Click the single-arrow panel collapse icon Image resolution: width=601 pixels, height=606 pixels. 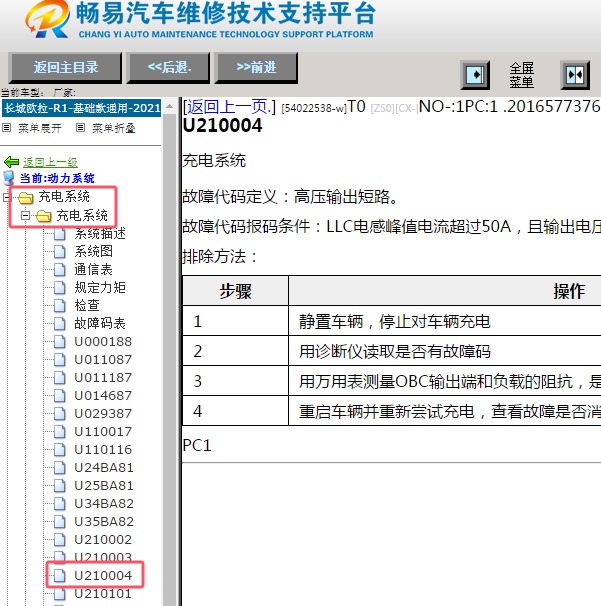(475, 75)
